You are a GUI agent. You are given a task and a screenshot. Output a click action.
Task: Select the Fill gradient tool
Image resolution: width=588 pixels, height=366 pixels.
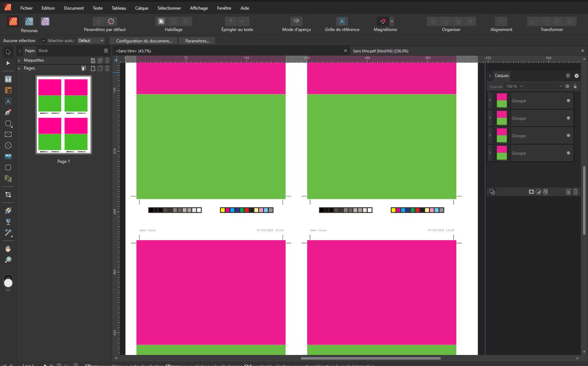pos(8,211)
